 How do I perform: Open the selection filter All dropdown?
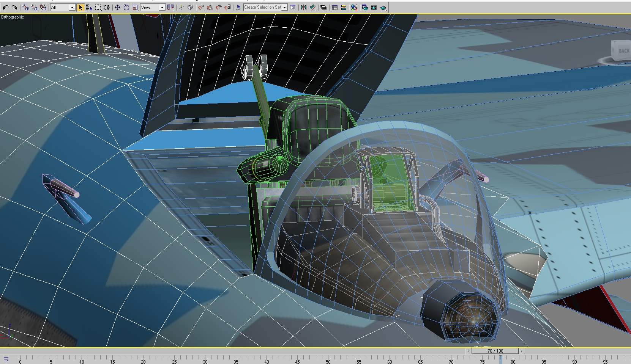(63, 7)
